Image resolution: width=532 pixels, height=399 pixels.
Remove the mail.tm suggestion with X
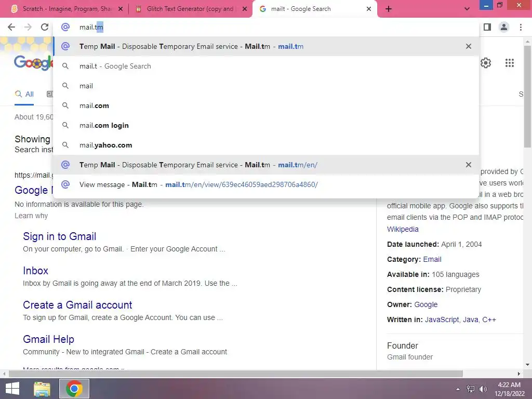pos(469,46)
